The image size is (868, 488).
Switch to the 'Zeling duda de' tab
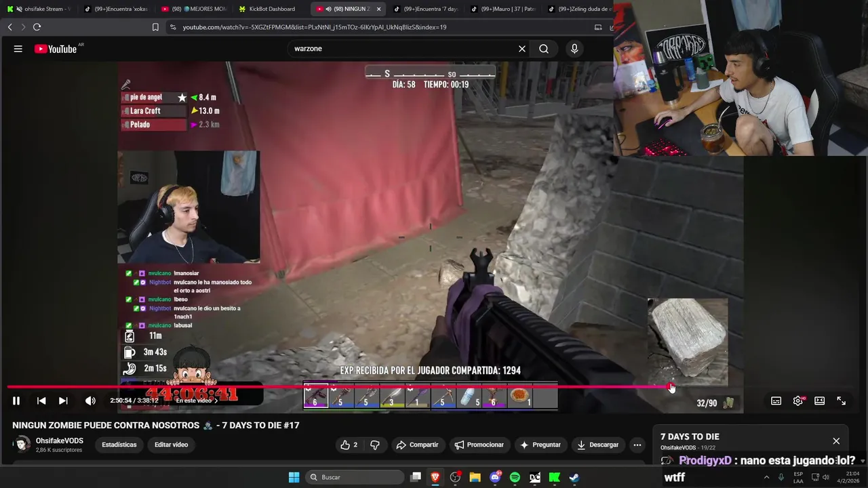[x=580, y=9]
